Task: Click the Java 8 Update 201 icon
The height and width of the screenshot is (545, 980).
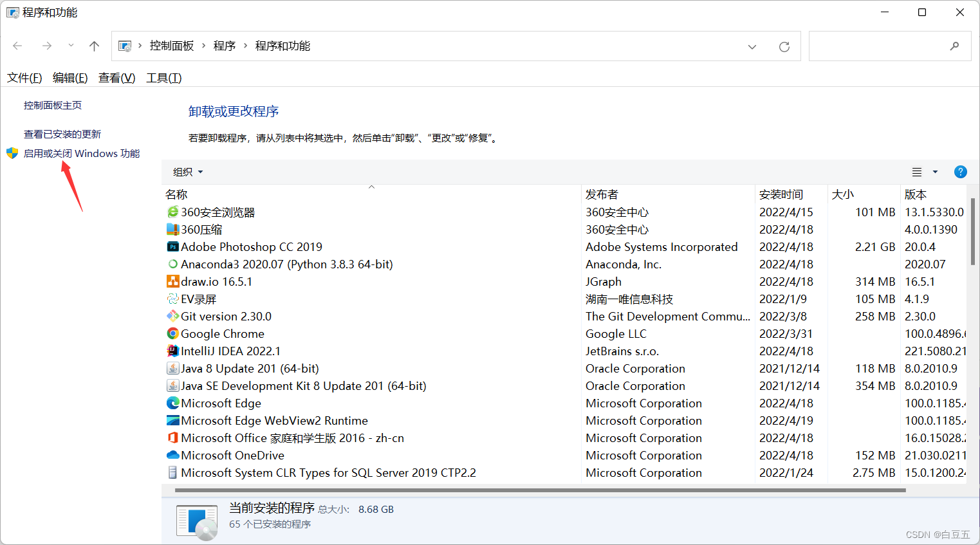Action: tap(172, 368)
